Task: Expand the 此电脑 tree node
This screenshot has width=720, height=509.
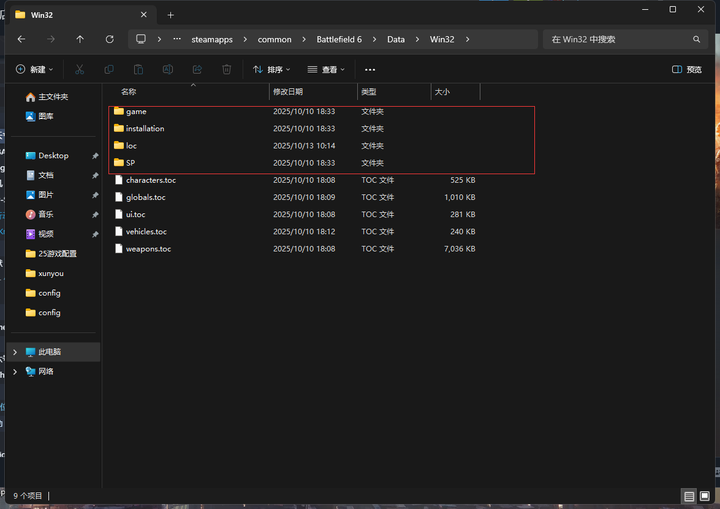Action: point(14,352)
